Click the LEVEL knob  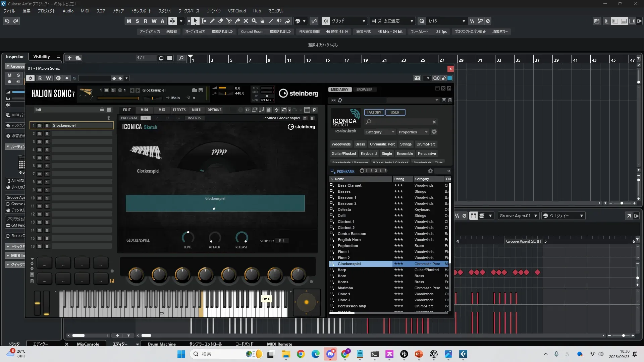click(188, 238)
